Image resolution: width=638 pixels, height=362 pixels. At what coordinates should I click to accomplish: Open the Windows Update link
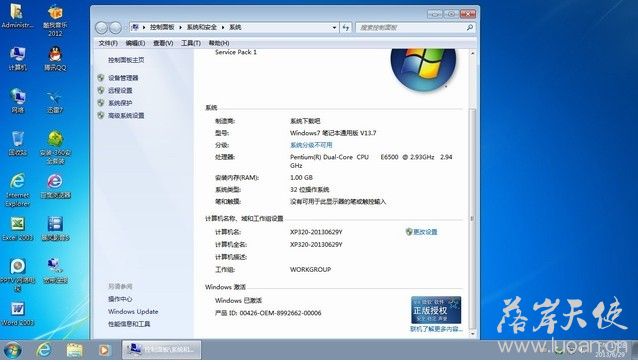click(x=133, y=312)
